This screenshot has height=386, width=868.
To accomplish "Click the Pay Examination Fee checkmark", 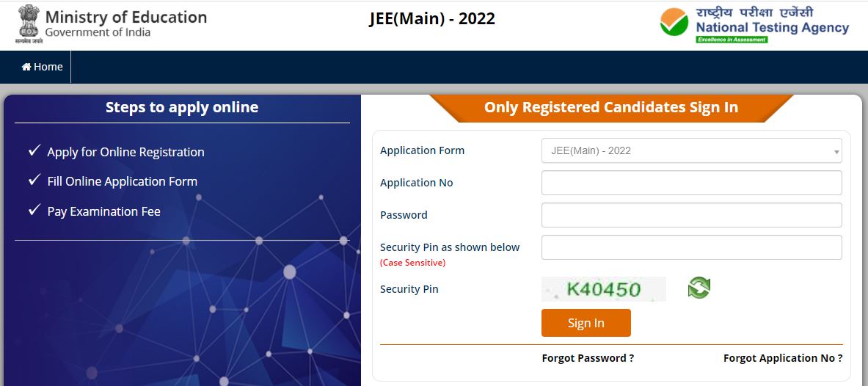I will click(34, 211).
